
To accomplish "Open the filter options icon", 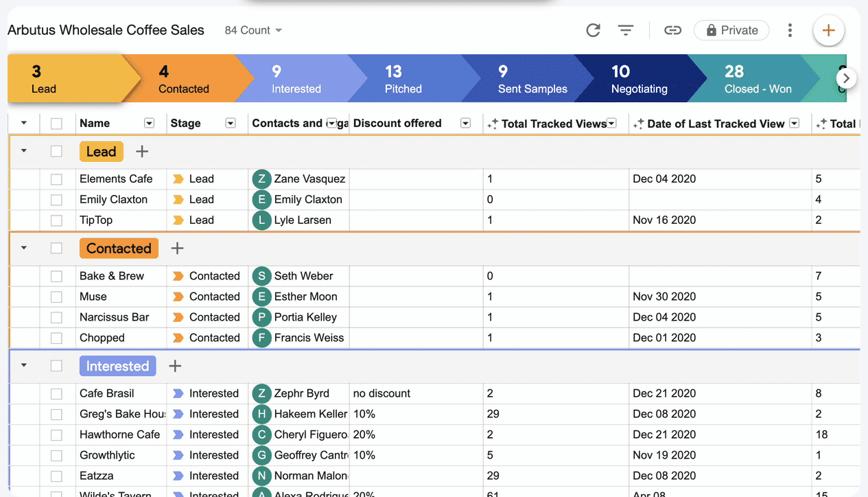I will tap(625, 30).
